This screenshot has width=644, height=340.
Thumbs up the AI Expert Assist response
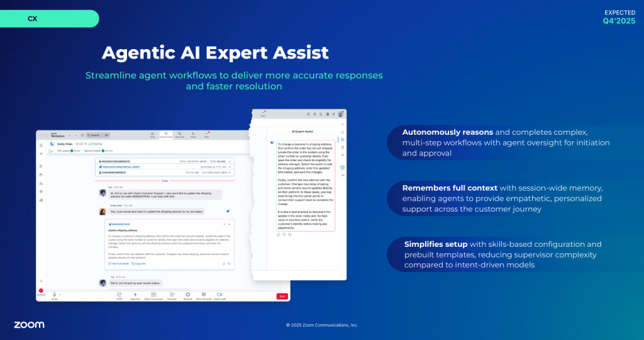coord(279,234)
